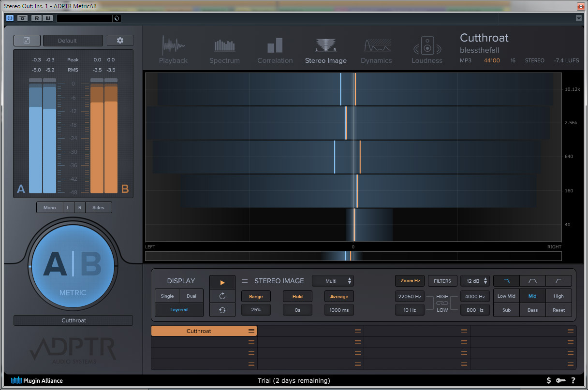Change the 12 dB filter slope stepper
This screenshot has width=588, height=390.
click(475, 281)
